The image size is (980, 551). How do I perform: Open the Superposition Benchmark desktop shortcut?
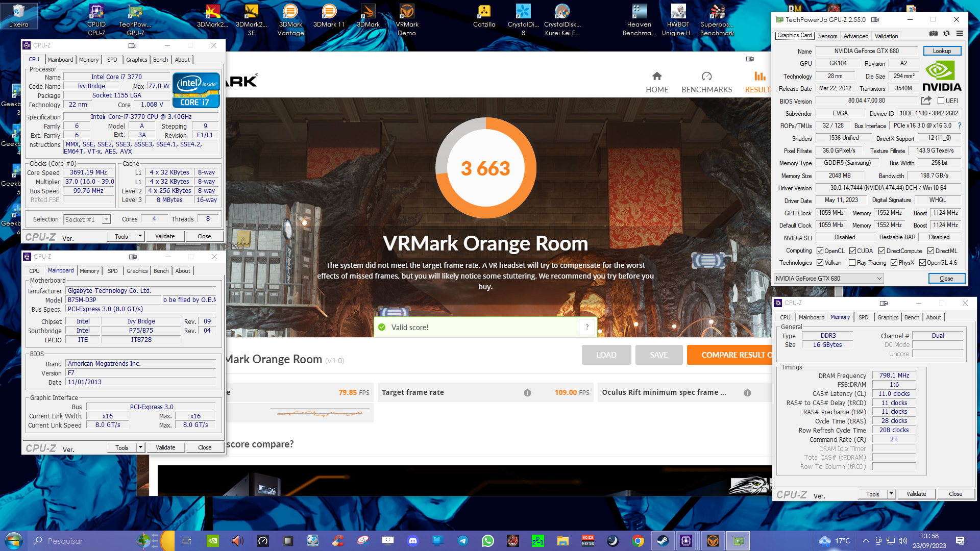[717, 20]
